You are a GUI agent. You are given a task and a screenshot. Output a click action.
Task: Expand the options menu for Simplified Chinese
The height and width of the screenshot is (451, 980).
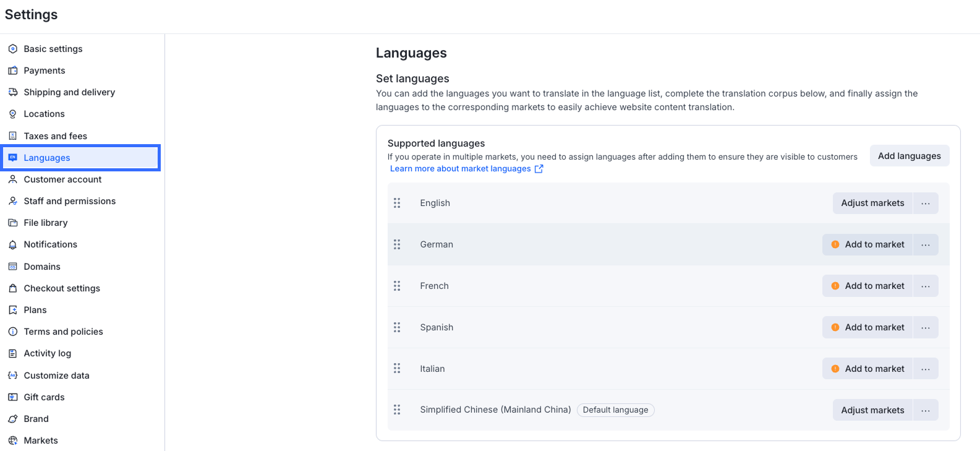tap(925, 410)
